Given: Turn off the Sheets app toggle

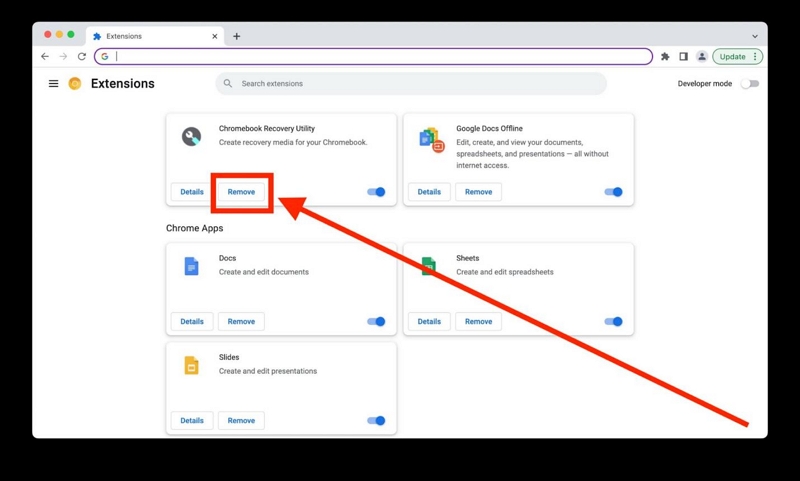Looking at the screenshot, I should [x=614, y=322].
